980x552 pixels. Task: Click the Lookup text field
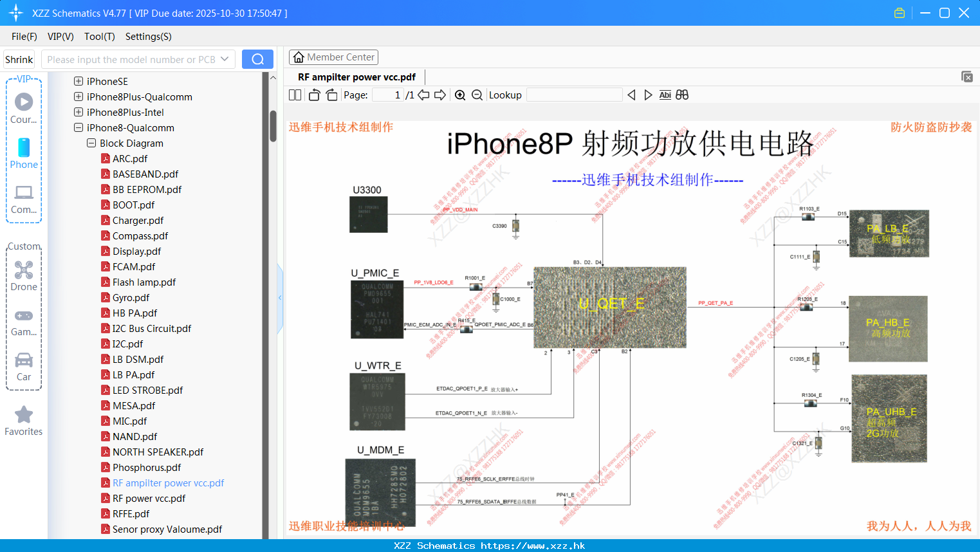[574, 95]
